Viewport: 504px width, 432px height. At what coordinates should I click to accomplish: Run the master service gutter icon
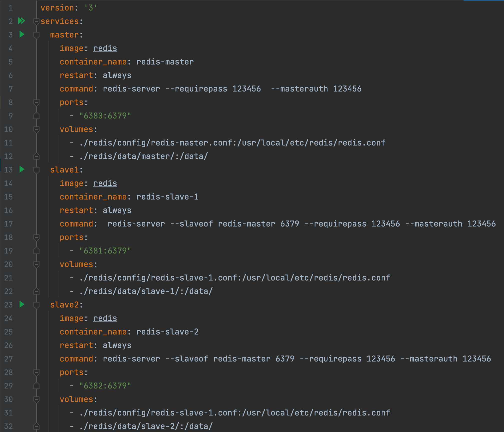click(22, 34)
